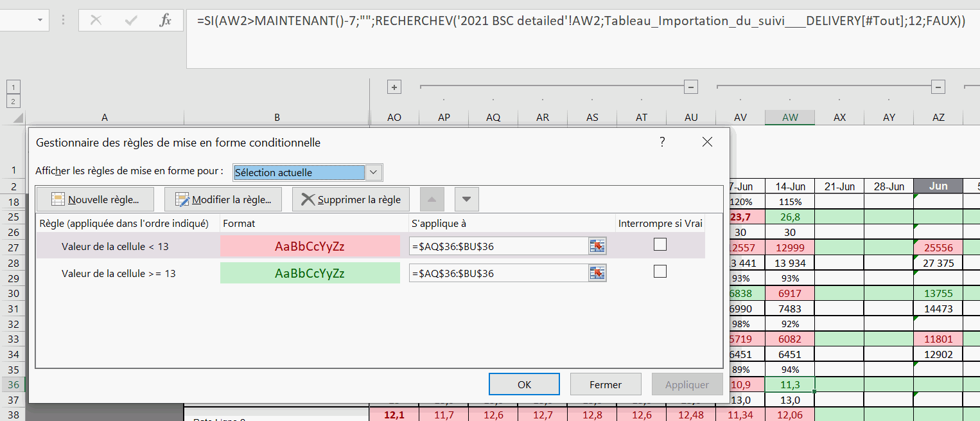Viewport: 980px width, 421px height.
Task: Click the fx Insert Function icon
Action: [165, 21]
